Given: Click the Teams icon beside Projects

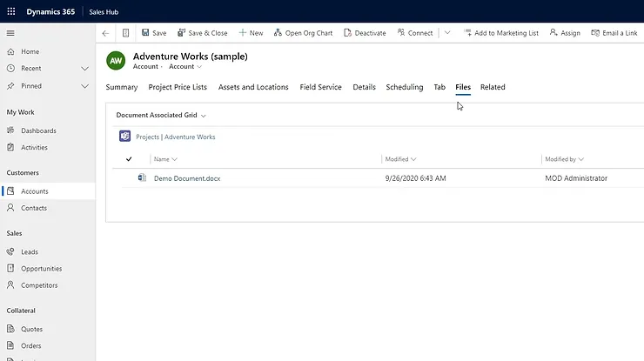Looking at the screenshot, I should 124,136.
